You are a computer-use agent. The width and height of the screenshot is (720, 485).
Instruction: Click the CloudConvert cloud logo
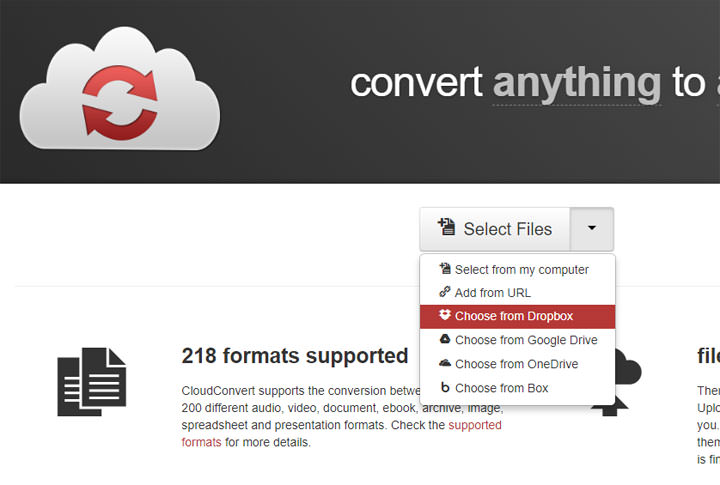click(x=119, y=88)
